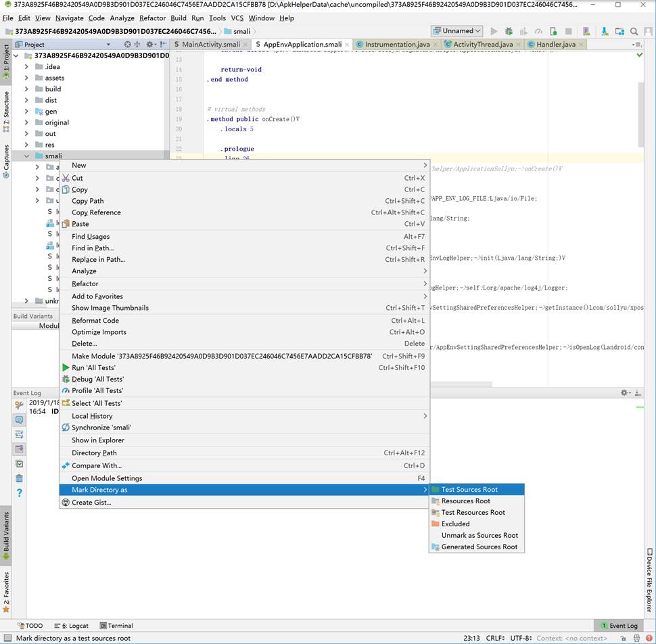This screenshot has width=656, height=644.
Task: Open the Refactor menu in menu bar
Action: click(152, 18)
